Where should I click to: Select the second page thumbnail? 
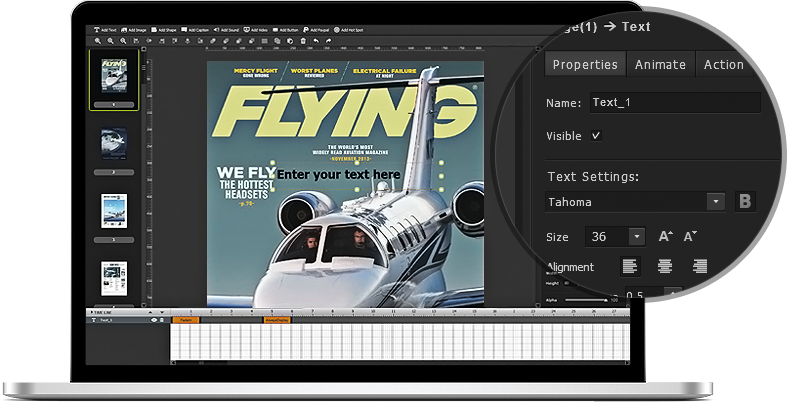[x=114, y=143]
